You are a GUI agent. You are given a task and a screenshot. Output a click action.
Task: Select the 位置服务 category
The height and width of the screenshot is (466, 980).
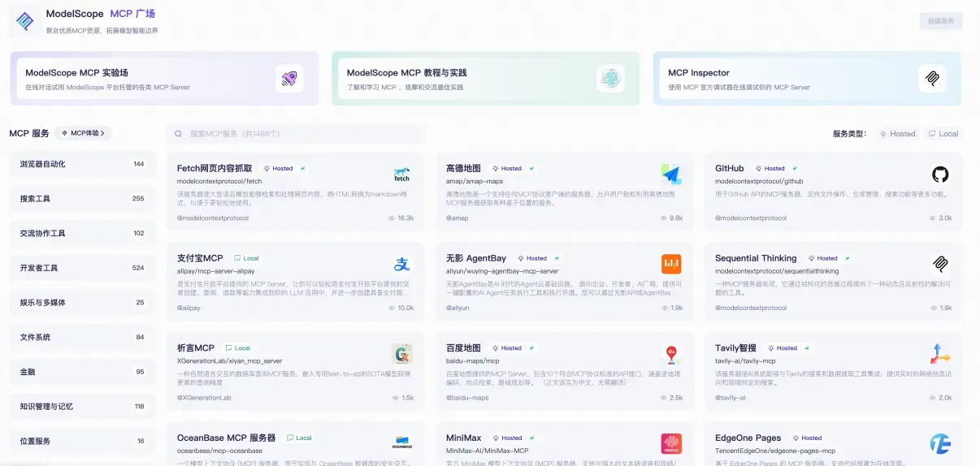[x=82, y=441]
